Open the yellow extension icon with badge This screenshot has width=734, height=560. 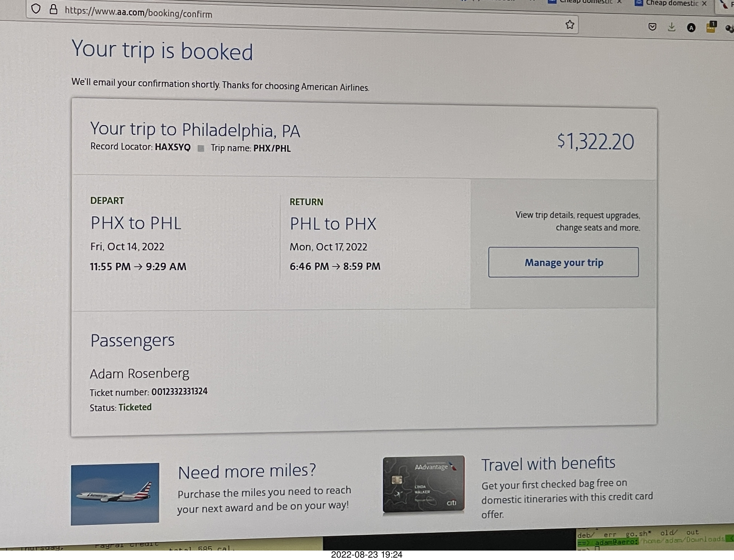(x=711, y=27)
